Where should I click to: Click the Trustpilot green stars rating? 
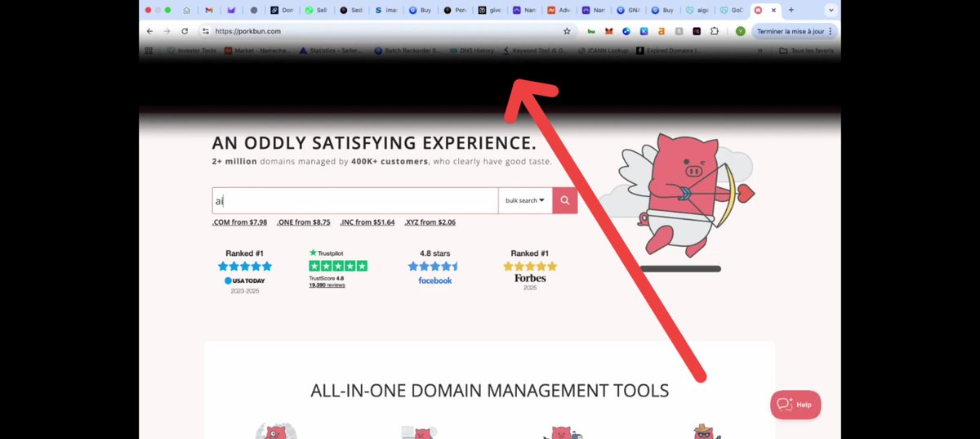[x=338, y=266]
